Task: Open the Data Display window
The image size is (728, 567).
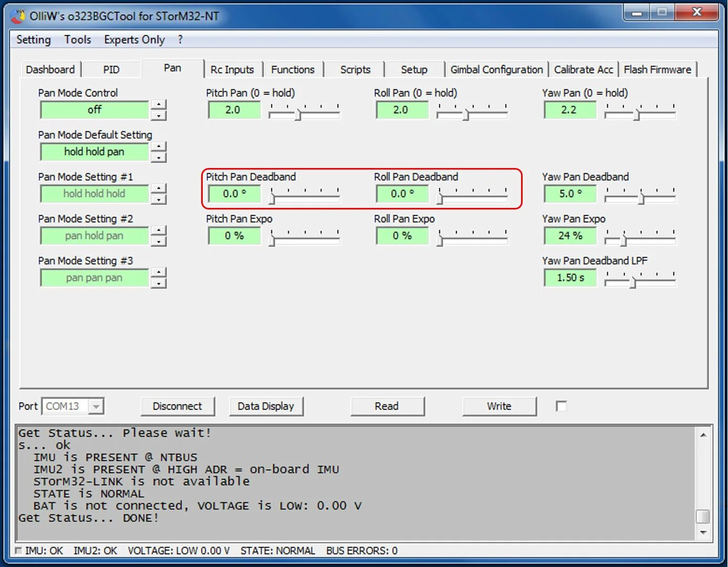Action: [x=266, y=406]
